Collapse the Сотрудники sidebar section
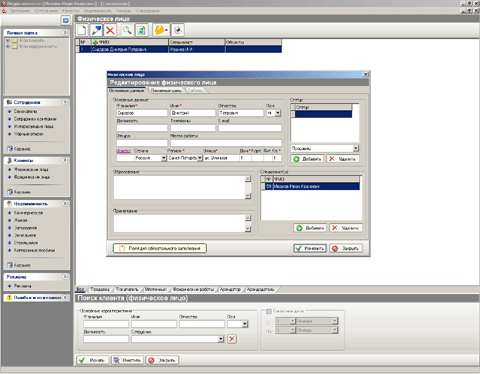480x374 pixels. [x=65, y=102]
